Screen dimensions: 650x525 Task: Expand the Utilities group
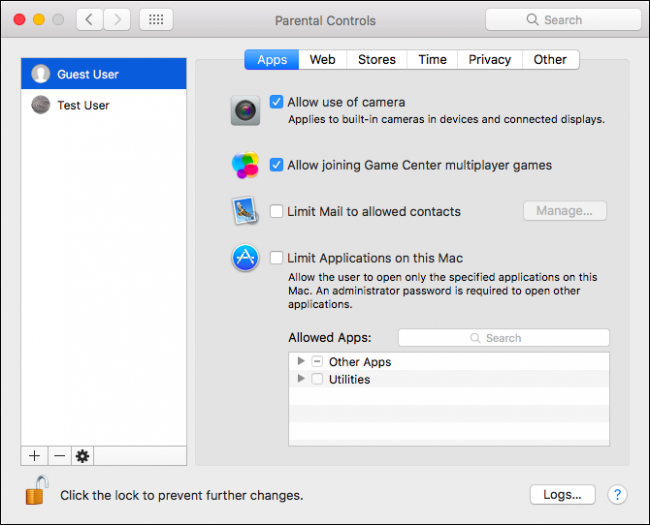301,379
